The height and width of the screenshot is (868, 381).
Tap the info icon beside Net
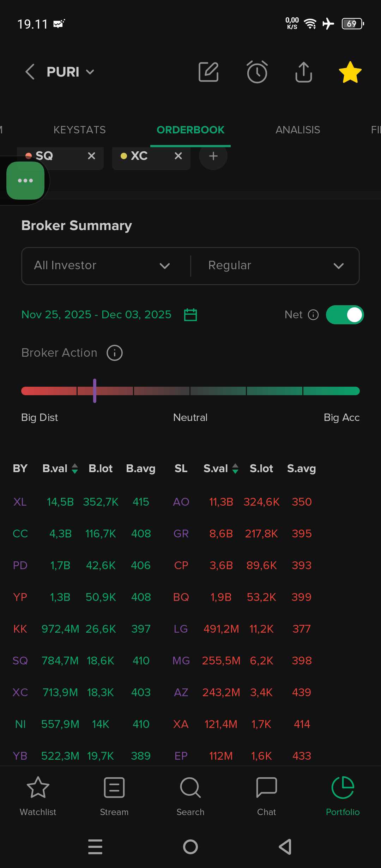313,314
